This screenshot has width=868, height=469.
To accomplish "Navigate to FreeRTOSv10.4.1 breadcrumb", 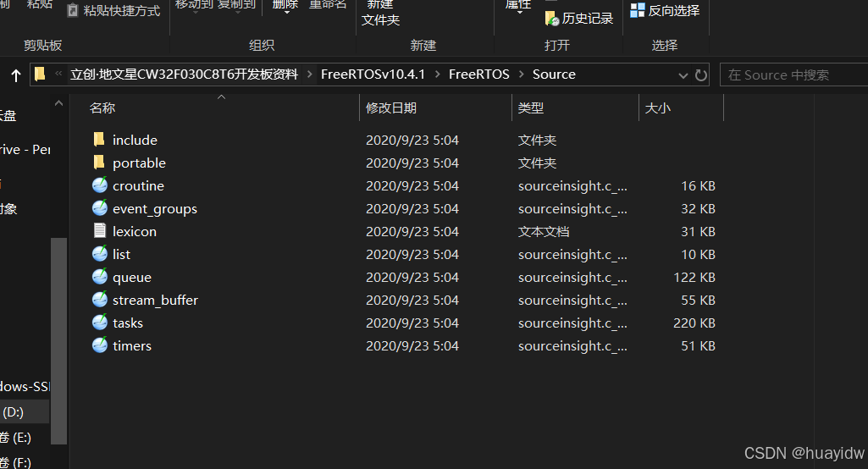I will coord(373,74).
